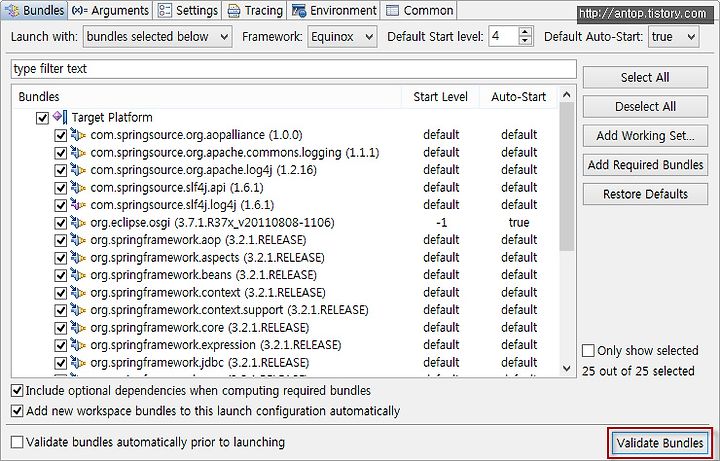The width and height of the screenshot is (720, 461).
Task: Click the springframework.context (3.2.1.RELEASE) bundle icon
Action: point(78,292)
